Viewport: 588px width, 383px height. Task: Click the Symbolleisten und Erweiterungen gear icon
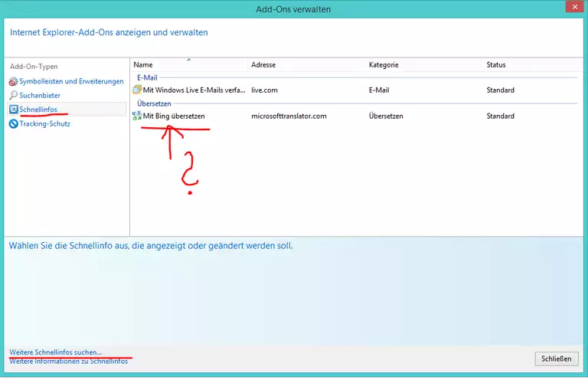point(13,81)
